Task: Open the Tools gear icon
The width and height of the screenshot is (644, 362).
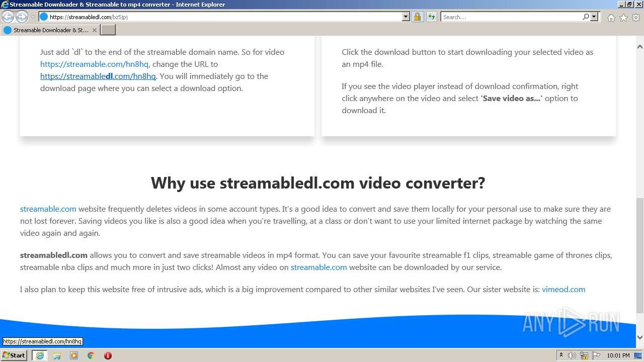Action: point(636,18)
